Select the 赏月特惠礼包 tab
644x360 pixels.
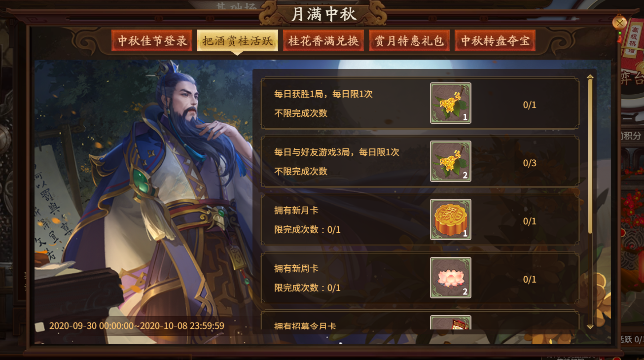click(x=409, y=40)
